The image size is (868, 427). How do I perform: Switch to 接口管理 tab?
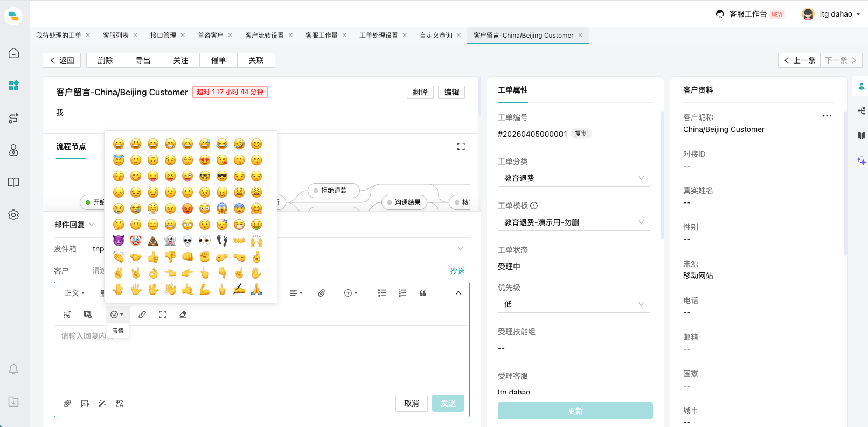coord(163,36)
